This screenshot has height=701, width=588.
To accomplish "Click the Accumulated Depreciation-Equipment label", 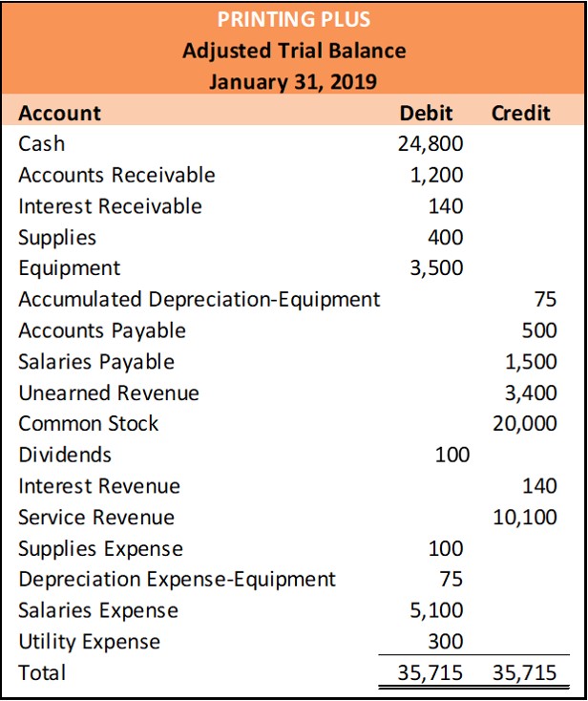I will (199, 299).
